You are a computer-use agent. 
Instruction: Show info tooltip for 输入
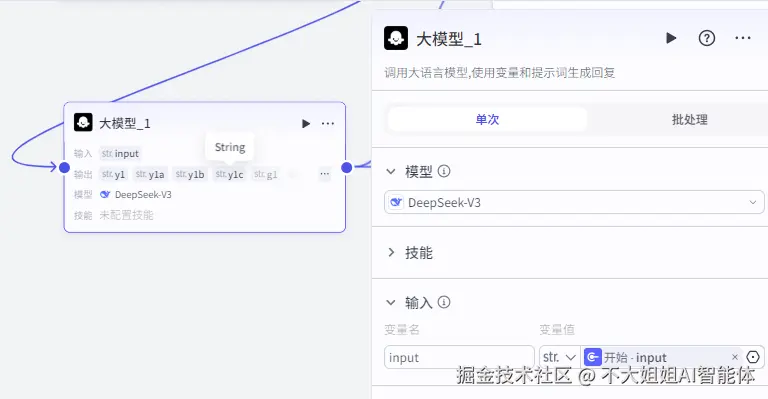coord(444,303)
